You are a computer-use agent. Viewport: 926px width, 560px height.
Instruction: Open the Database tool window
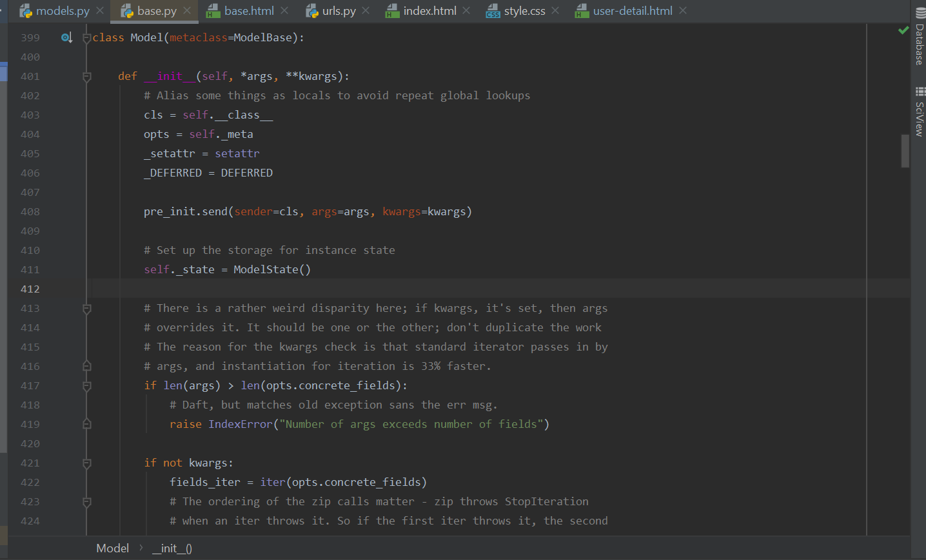coord(920,37)
